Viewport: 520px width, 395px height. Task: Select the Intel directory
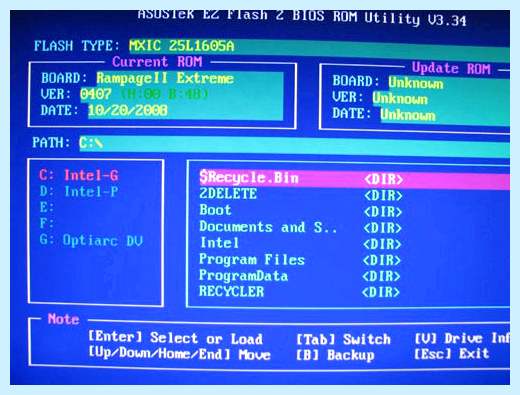pyautogui.click(x=300, y=243)
